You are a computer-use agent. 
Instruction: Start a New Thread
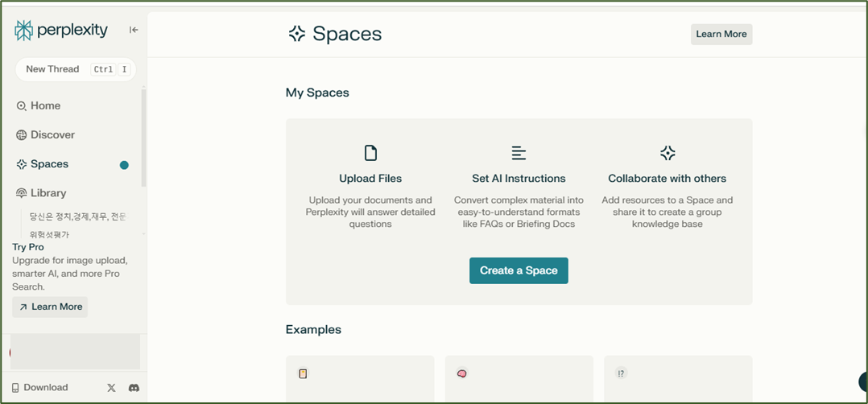click(x=76, y=69)
